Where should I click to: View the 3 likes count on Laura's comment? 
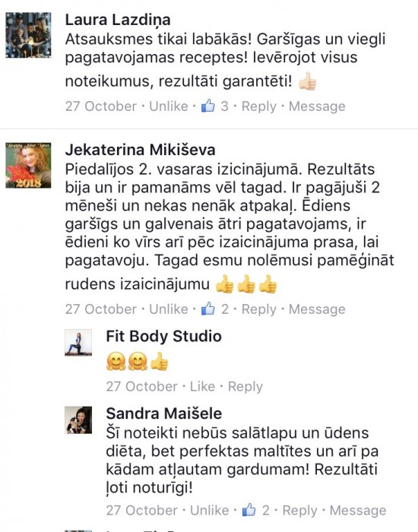click(225, 106)
